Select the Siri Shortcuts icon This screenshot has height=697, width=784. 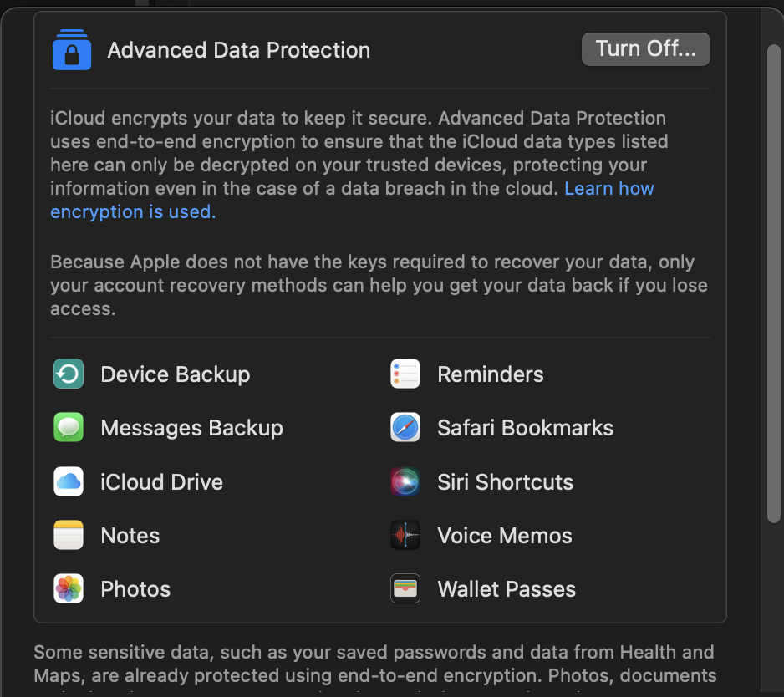point(405,481)
